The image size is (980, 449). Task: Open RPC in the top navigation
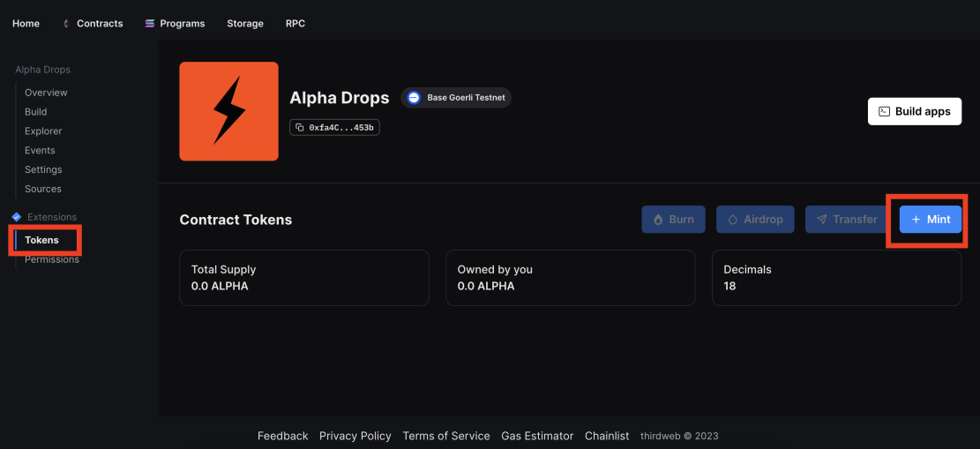click(295, 24)
